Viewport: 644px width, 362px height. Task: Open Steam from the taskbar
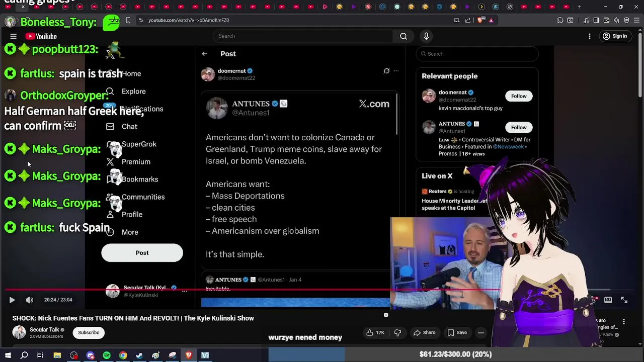coord(139,355)
